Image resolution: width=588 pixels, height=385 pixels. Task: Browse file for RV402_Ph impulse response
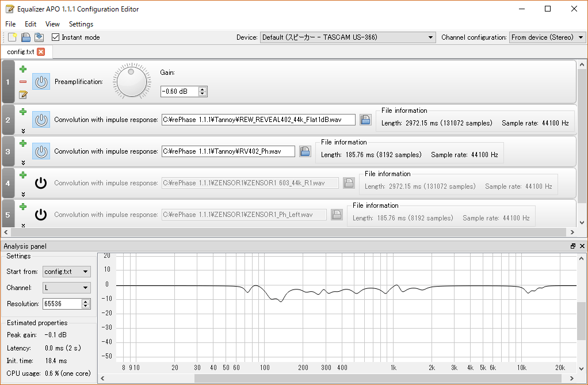(305, 151)
